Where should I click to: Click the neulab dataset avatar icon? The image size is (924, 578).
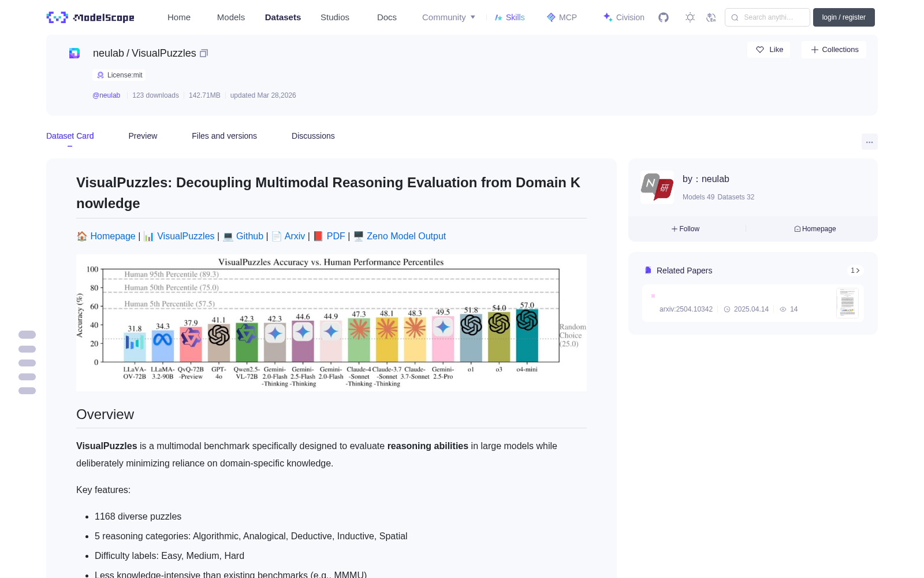pyautogui.click(x=74, y=53)
